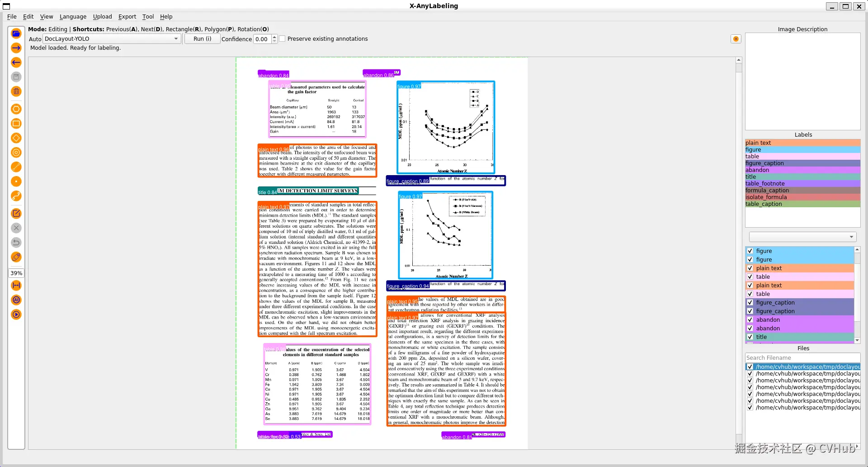Click the tag label icon in the toolbar
Screen dimensions: 868x467
pos(16,257)
